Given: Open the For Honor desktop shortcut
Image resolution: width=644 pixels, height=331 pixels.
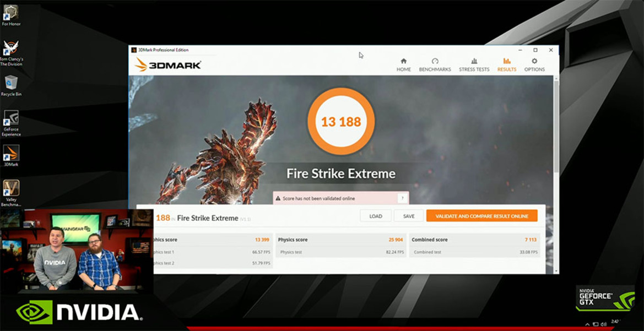Looking at the screenshot, I should [11, 15].
